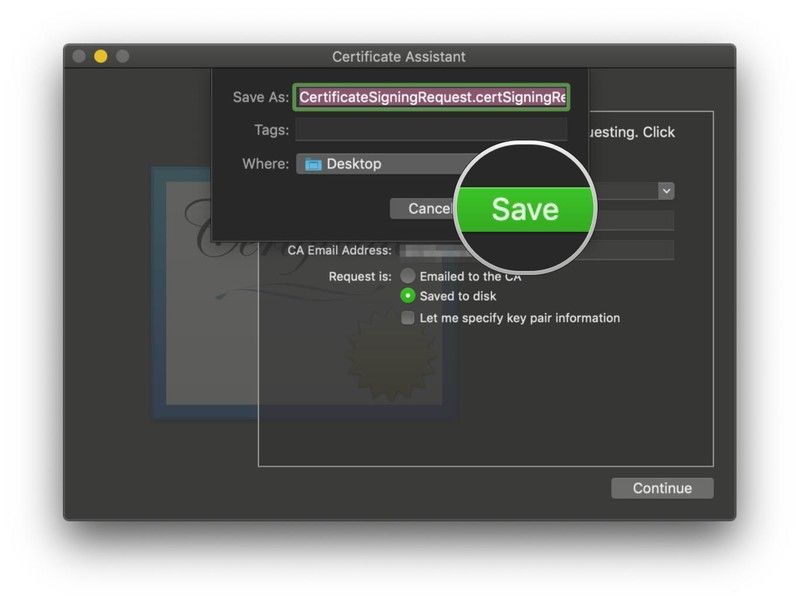Expand the chevron dropdown right of Save
800x604 pixels.
666,190
